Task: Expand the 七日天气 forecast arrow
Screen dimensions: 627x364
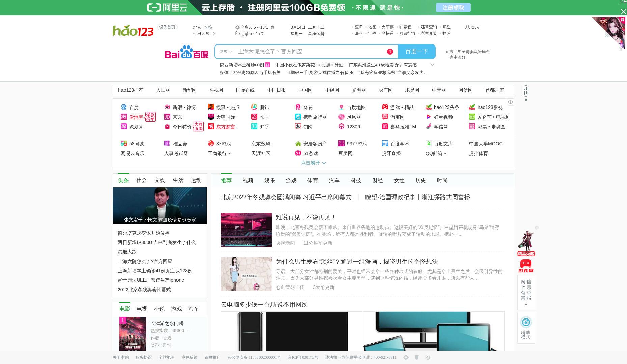Action: coord(214,34)
